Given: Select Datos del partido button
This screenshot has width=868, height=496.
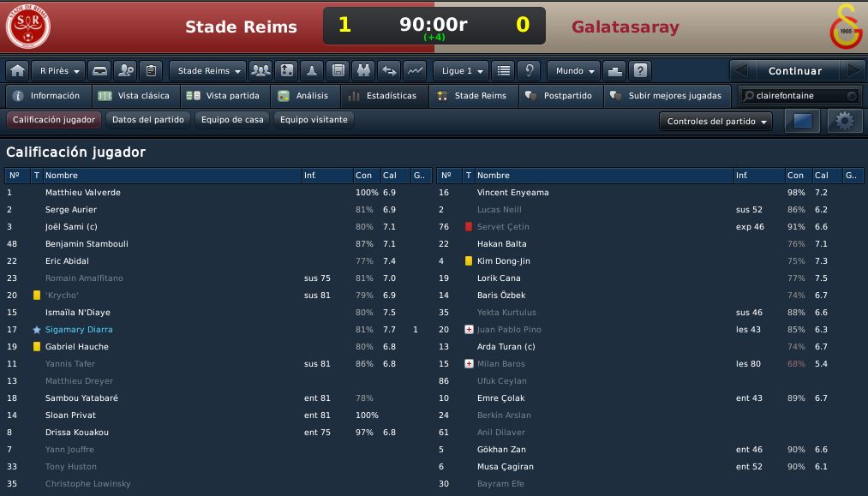Looking at the screenshot, I should click(147, 120).
